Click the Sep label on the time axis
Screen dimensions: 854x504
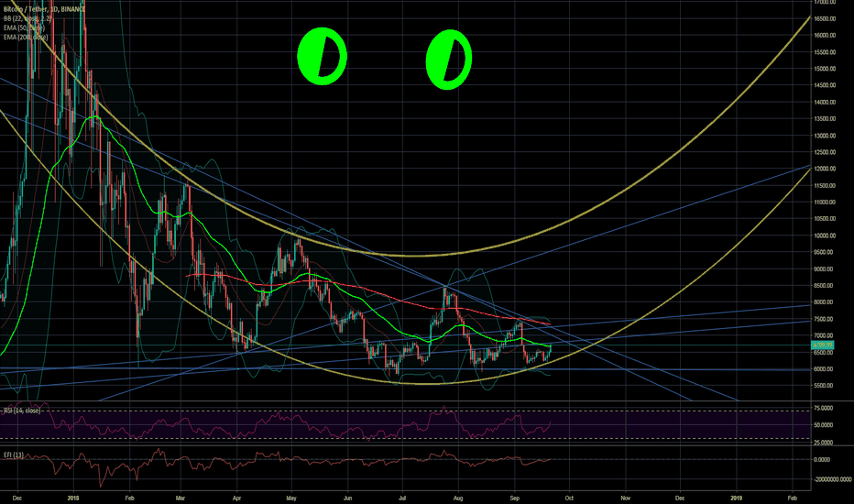click(x=515, y=498)
